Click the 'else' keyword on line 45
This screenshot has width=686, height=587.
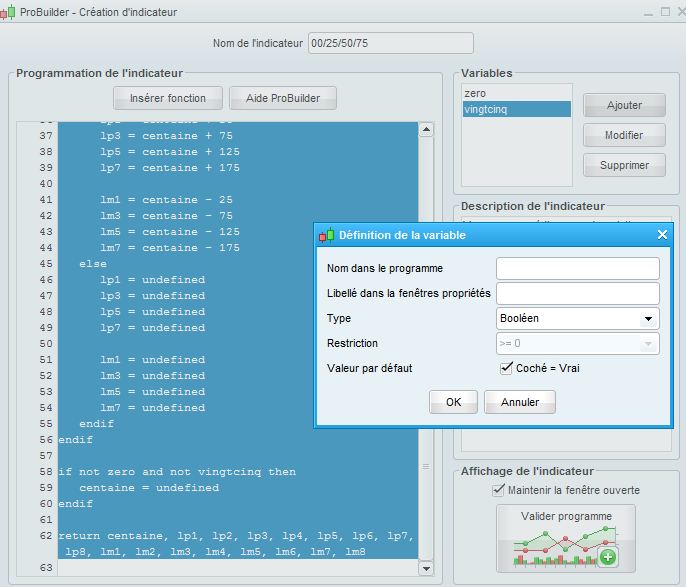click(93, 264)
